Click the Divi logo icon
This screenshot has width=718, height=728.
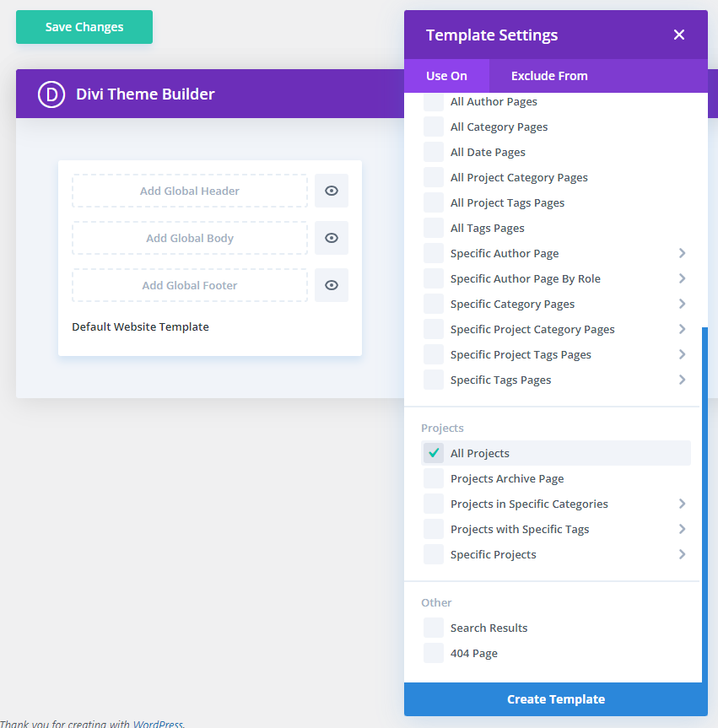pos(51,94)
